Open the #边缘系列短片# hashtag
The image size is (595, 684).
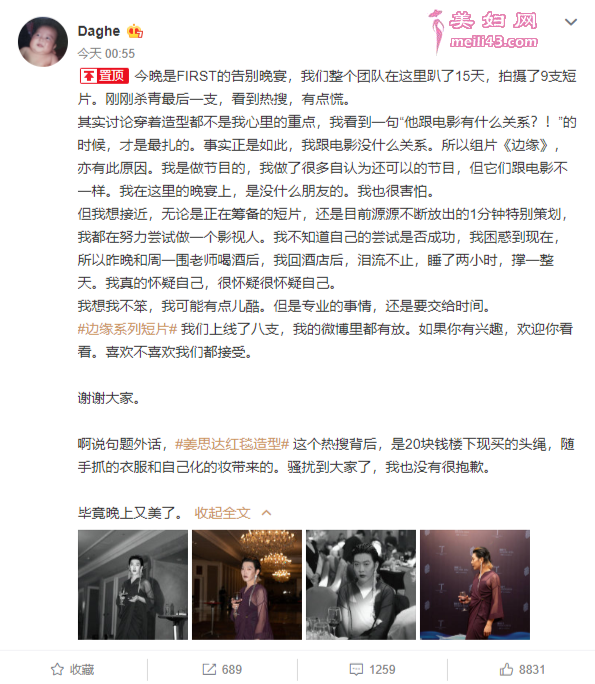[127, 329]
